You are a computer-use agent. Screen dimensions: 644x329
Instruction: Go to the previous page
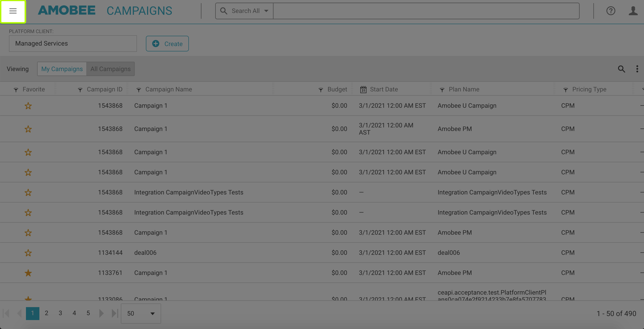pos(19,313)
